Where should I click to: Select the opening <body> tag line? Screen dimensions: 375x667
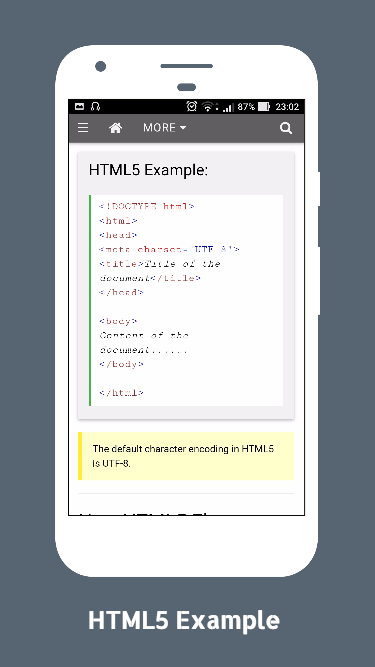pyautogui.click(x=118, y=321)
